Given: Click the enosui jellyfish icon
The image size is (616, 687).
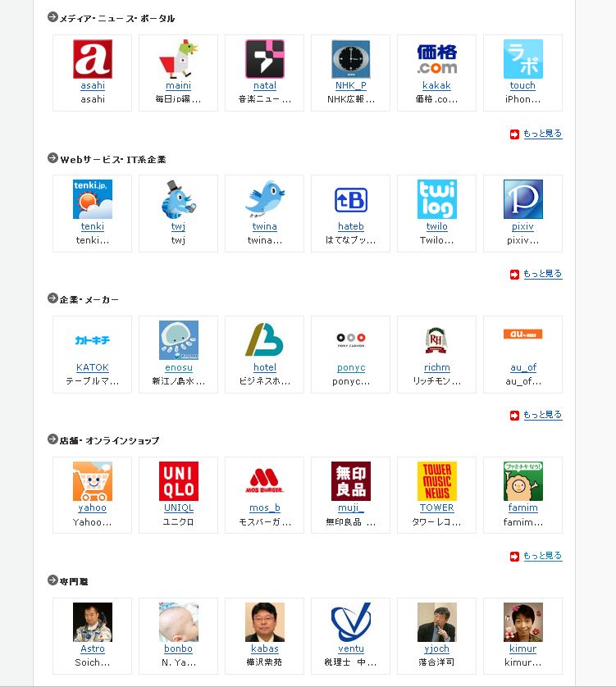Looking at the screenshot, I should 179,340.
